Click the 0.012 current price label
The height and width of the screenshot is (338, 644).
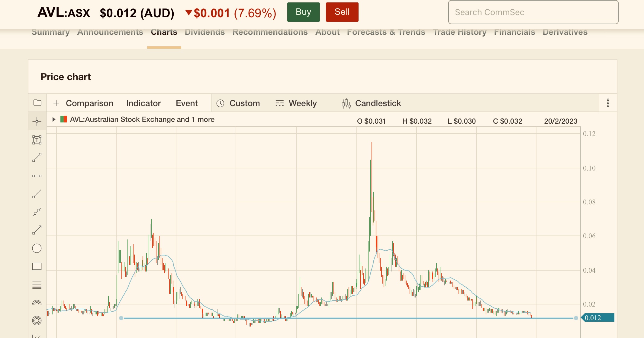click(597, 318)
